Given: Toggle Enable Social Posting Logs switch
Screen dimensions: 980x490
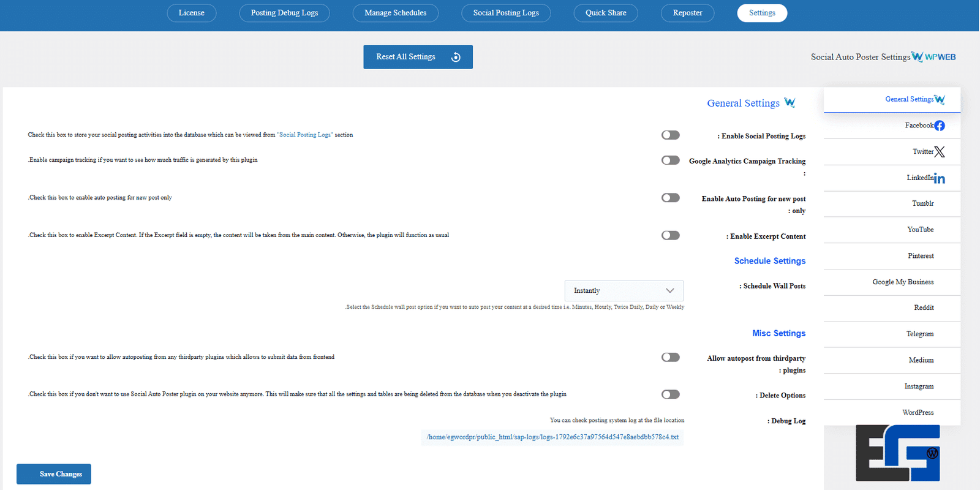Looking at the screenshot, I should [671, 135].
